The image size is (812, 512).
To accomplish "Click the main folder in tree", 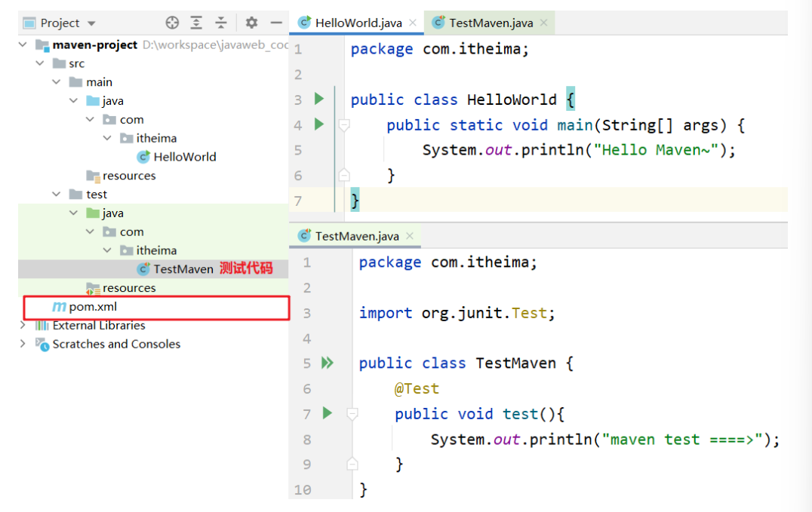I will coord(99,81).
